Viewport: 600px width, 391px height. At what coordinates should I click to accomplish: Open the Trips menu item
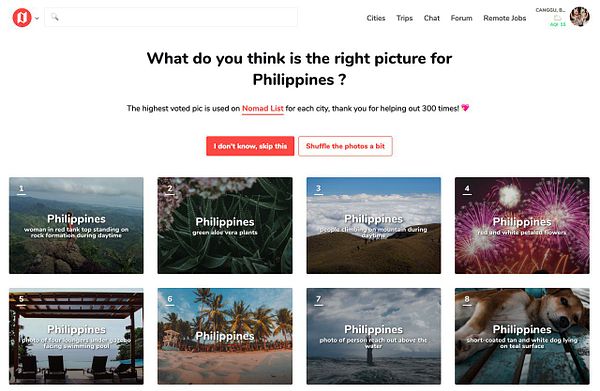pos(404,18)
